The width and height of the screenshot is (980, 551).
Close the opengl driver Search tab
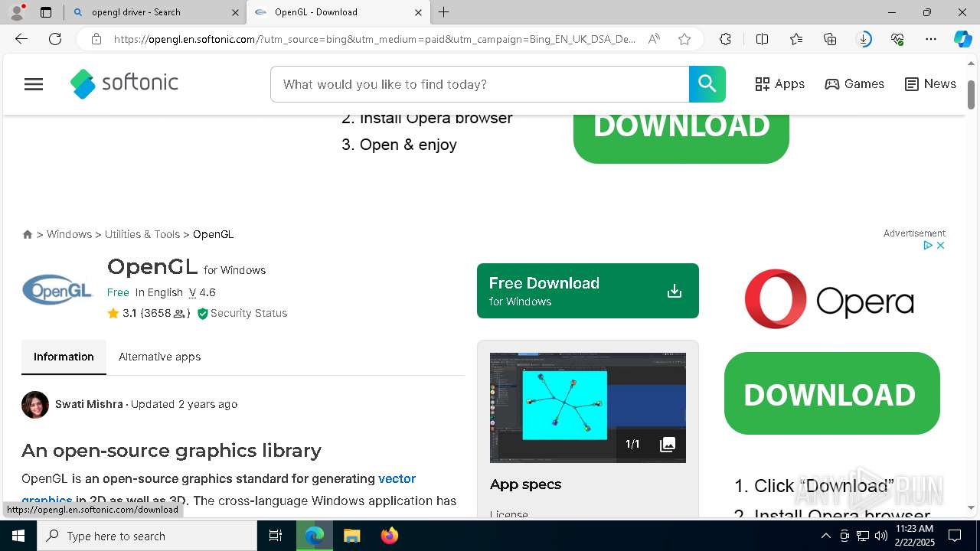click(235, 12)
